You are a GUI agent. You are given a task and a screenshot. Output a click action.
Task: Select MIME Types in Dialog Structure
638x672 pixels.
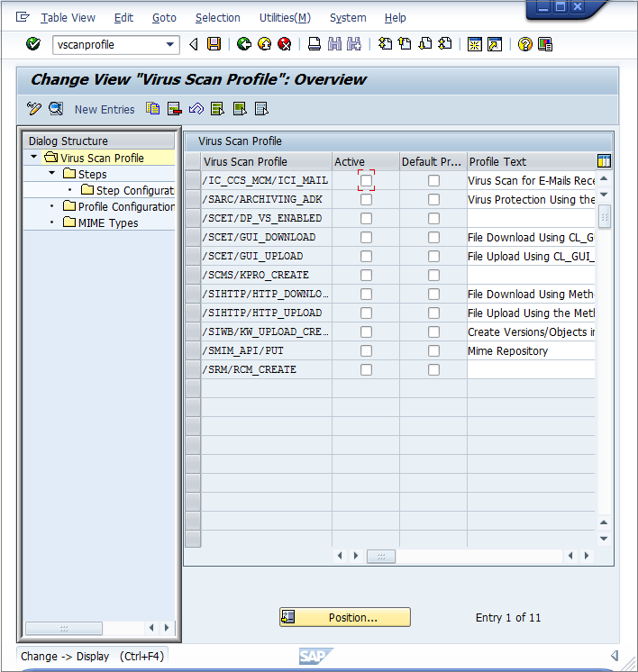(107, 222)
